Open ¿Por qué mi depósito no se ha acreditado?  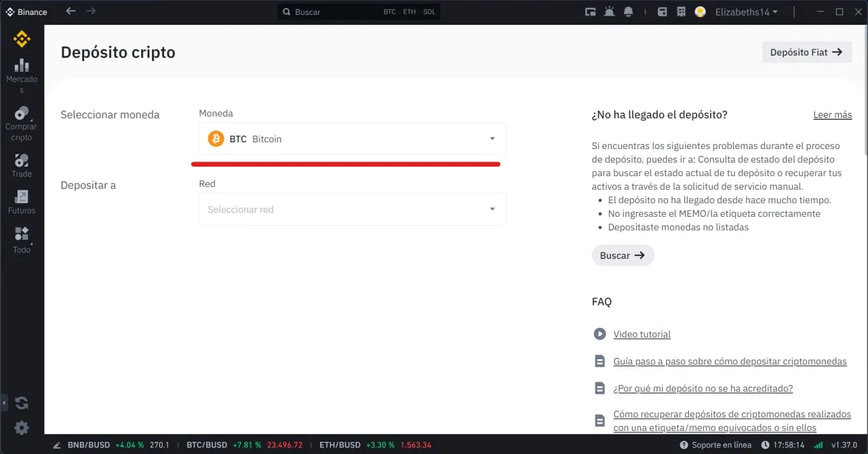703,388
